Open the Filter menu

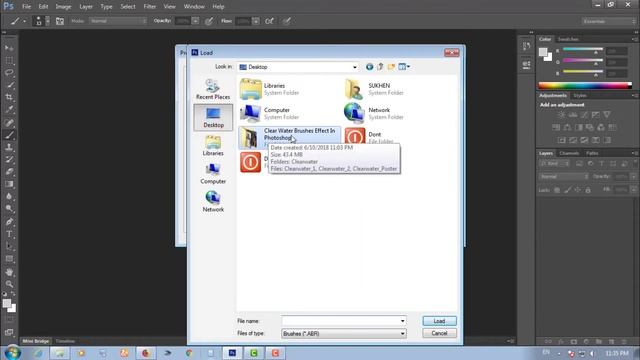[x=149, y=7]
